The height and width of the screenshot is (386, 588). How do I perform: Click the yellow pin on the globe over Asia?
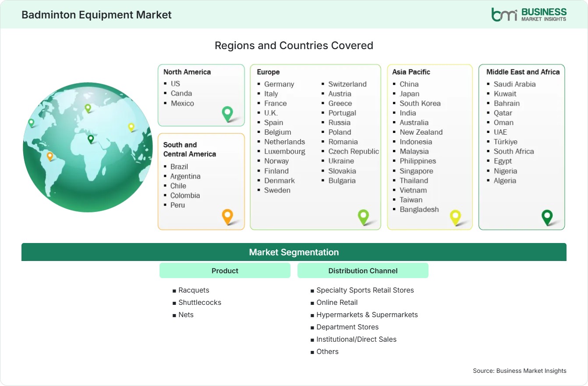coord(131,127)
